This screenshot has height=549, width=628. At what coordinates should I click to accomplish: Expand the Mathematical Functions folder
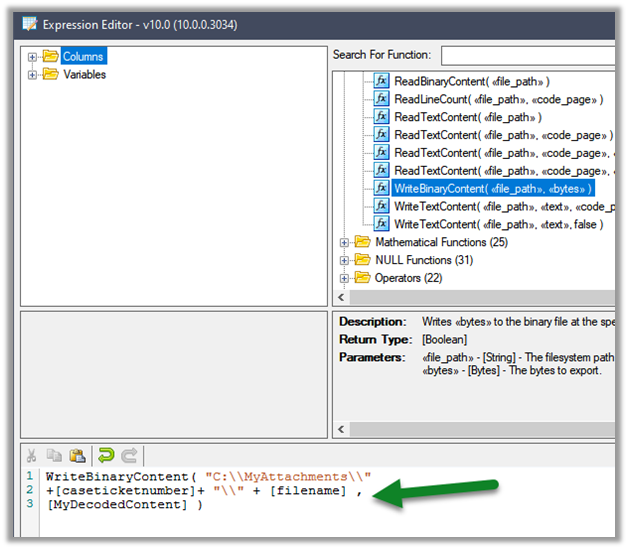(x=345, y=242)
